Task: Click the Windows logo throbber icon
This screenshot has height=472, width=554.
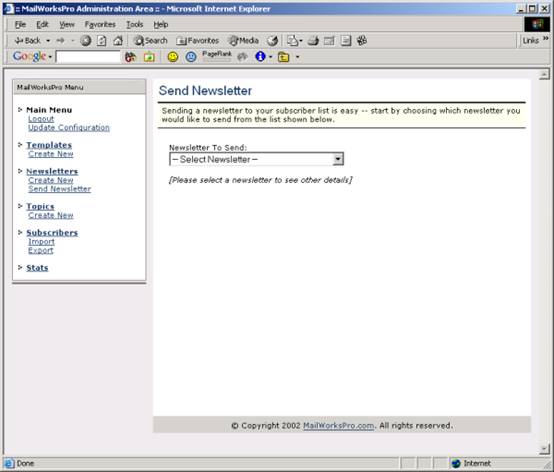Action: pos(537,24)
